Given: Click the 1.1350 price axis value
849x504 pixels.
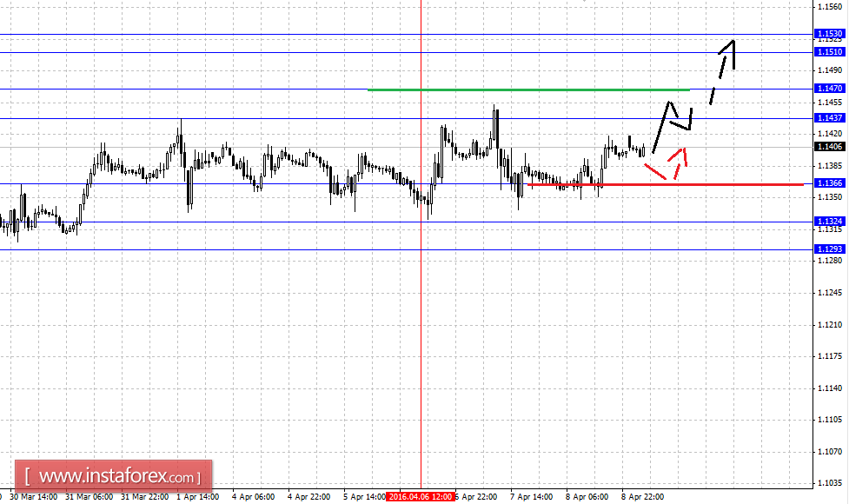Looking at the screenshot, I should (830, 197).
